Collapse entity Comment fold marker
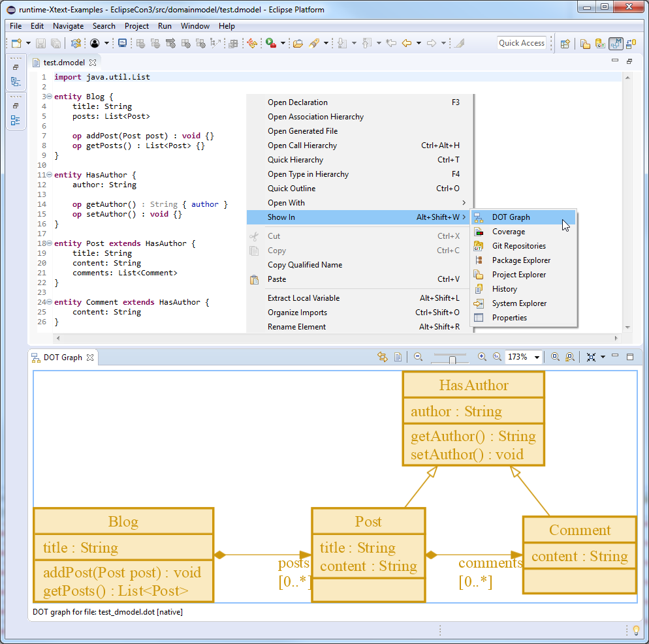Viewport: 649px width, 644px height. pos(49,302)
